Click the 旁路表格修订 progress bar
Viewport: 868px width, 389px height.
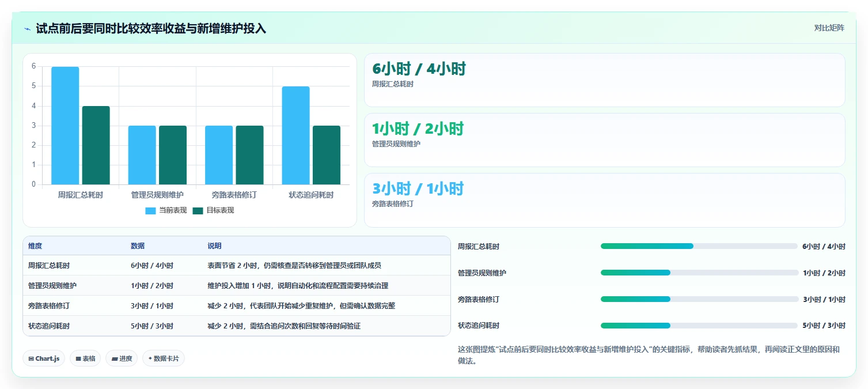point(699,299)
